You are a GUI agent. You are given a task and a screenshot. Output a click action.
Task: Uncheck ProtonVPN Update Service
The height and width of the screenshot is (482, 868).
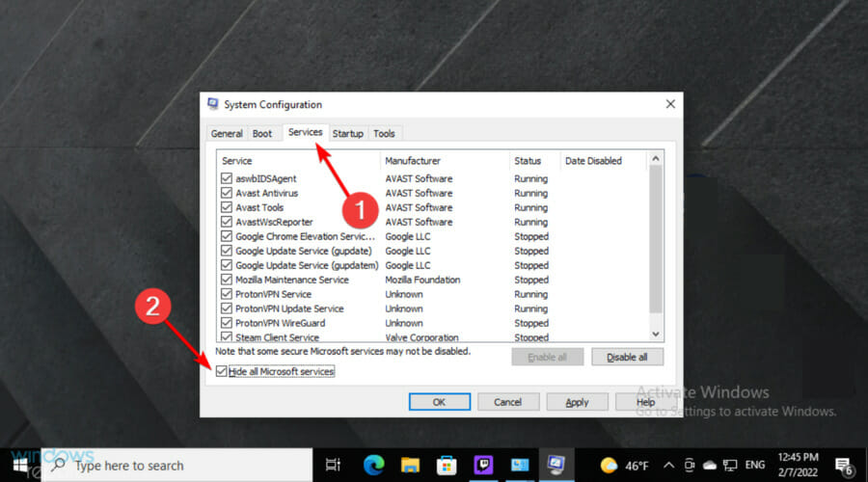[226, 308]
